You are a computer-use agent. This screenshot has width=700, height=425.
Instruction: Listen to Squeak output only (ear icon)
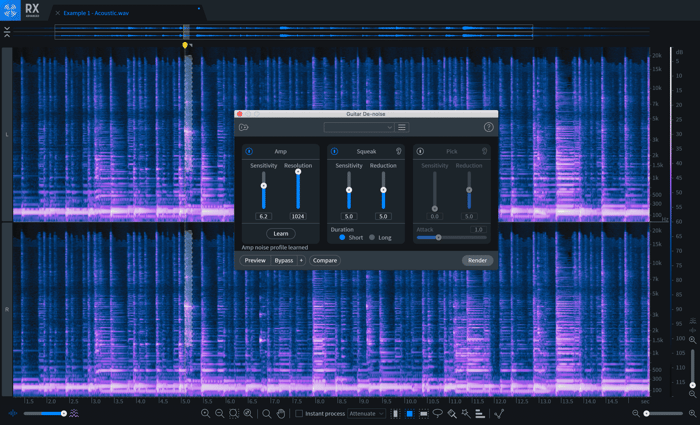[x=399, y=151]
